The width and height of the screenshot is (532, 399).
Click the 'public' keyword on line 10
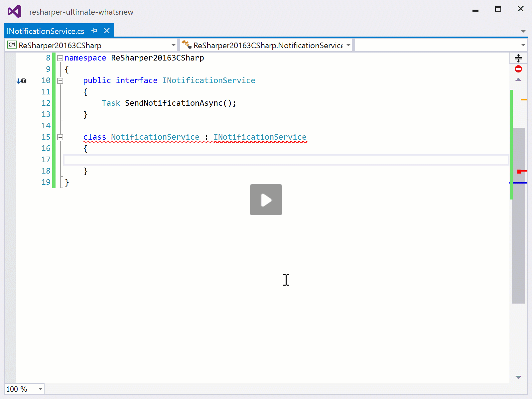97,80
